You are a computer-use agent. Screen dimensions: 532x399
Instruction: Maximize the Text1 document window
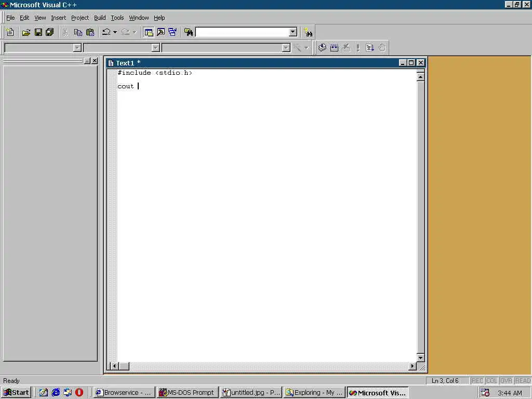[411, 63]
